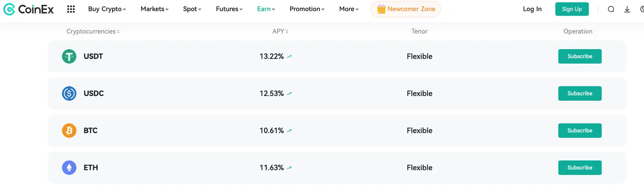
Task: Subscribe to the USDC product
Action: (x=580, y=93)
